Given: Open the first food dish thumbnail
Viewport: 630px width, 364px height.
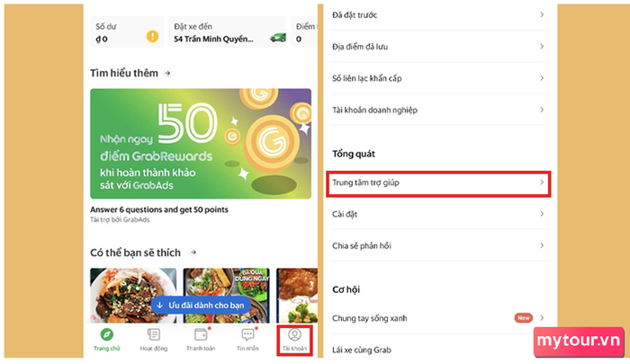Looking at the screenshot, I should coord(133,296).
